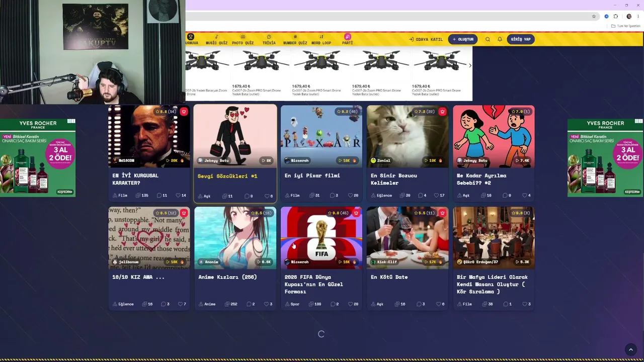This screenshot has height=362, width=644.
Task: Like the Bir Mafya Lideri card
Action: [526, 304]
